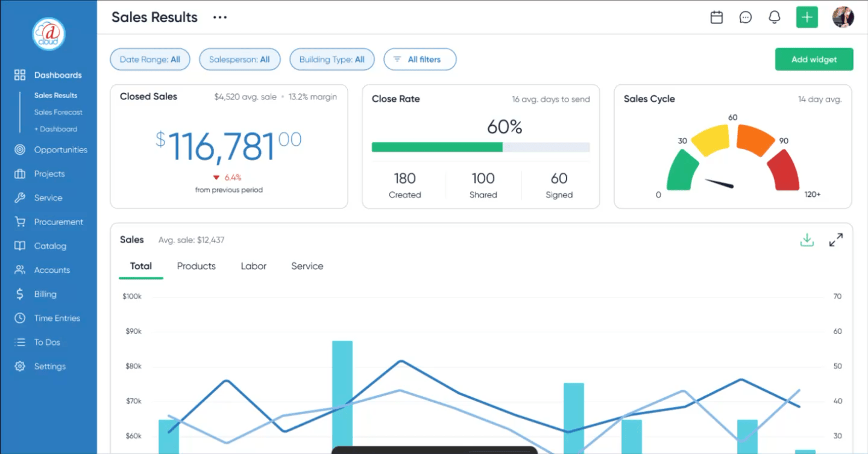Click the Add widget button
This screenshot has height=454, width=868.
(x=814, y=59)
